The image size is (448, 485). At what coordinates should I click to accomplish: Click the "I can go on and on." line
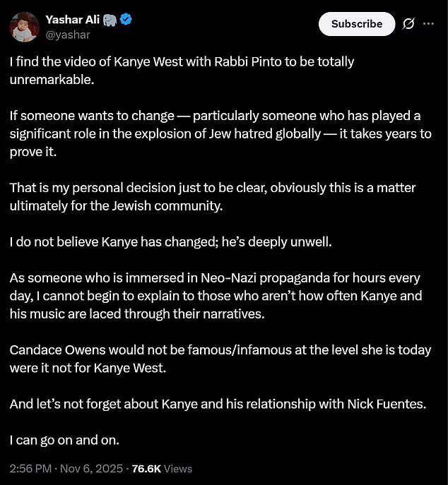pos(64,441)
